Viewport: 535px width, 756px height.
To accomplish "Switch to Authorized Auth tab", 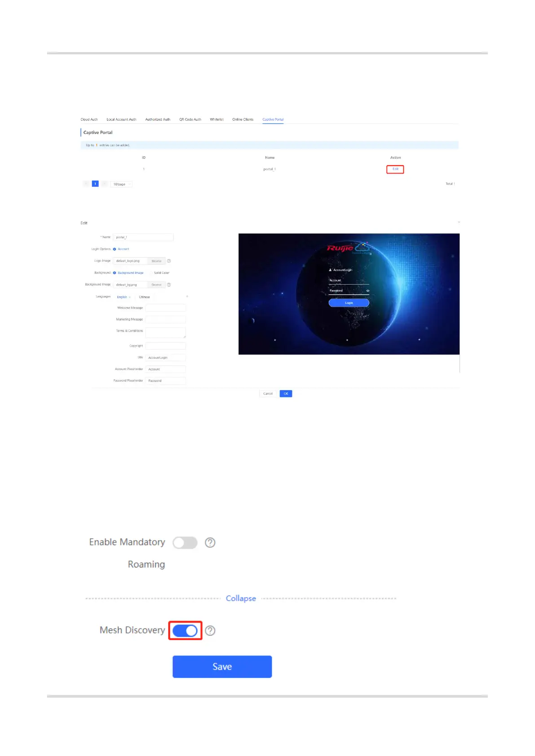I will pyautogui.click(x=158, y=119).
